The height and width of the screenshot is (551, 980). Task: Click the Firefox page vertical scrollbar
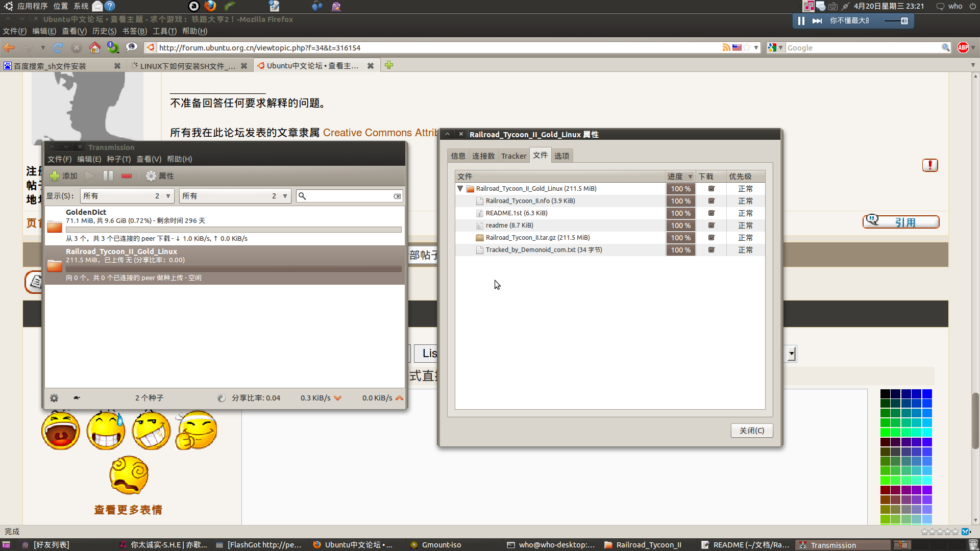975,420
